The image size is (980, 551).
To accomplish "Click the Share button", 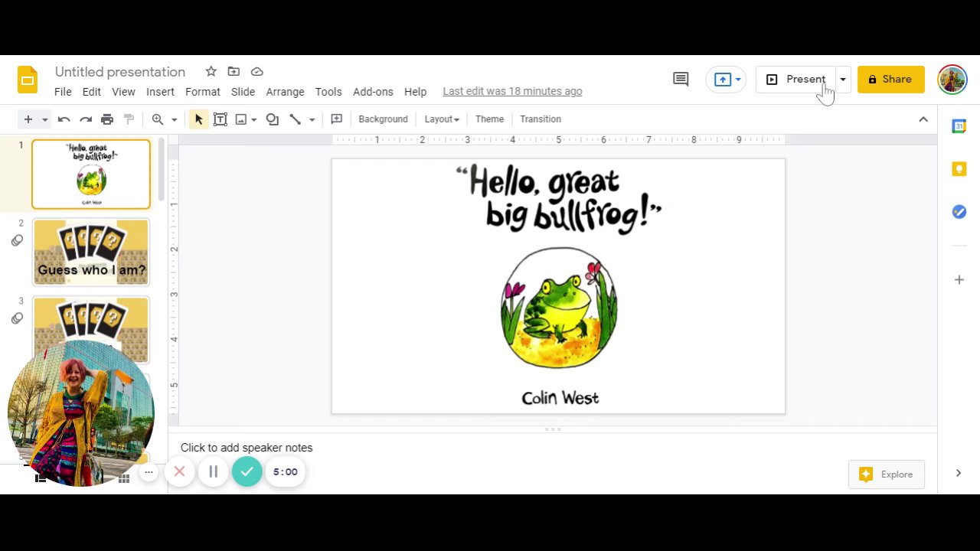I will (x=890, y=79).
